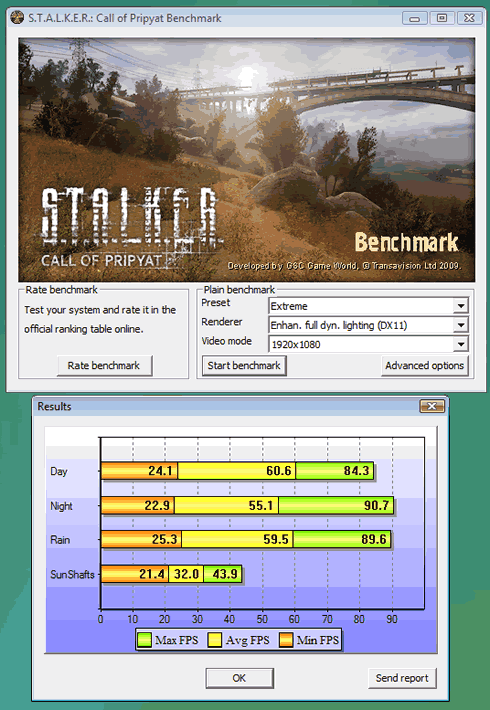
Task: Click the Rate benchmark button
Action: pyautogui.click(x=104, y=365)
